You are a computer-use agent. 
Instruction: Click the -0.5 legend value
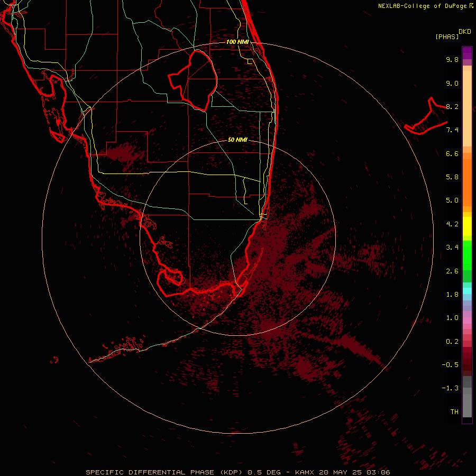(x=450, y=365)
